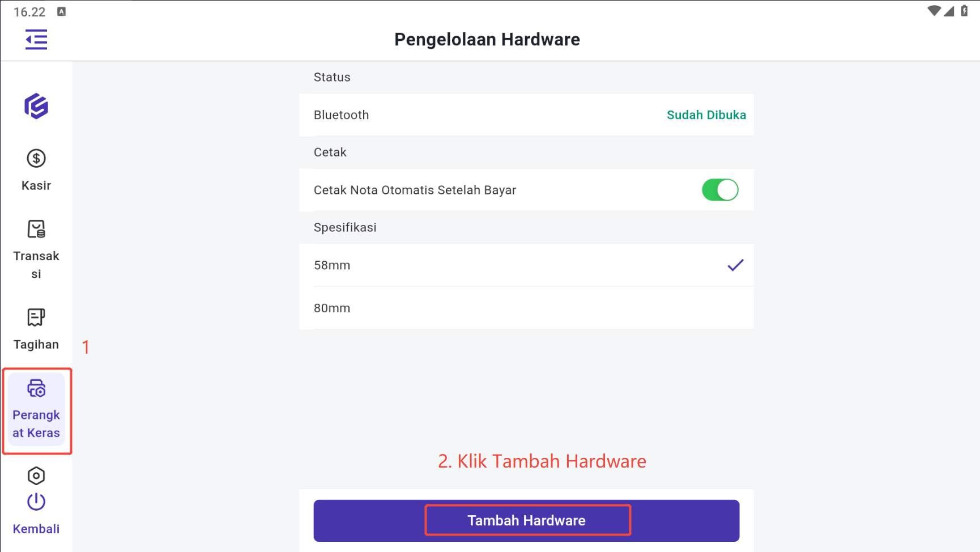The width and height of the screenshot is (980, 552).
Task: Click Tambah Hardware button
Action: [x=526, y=521]
